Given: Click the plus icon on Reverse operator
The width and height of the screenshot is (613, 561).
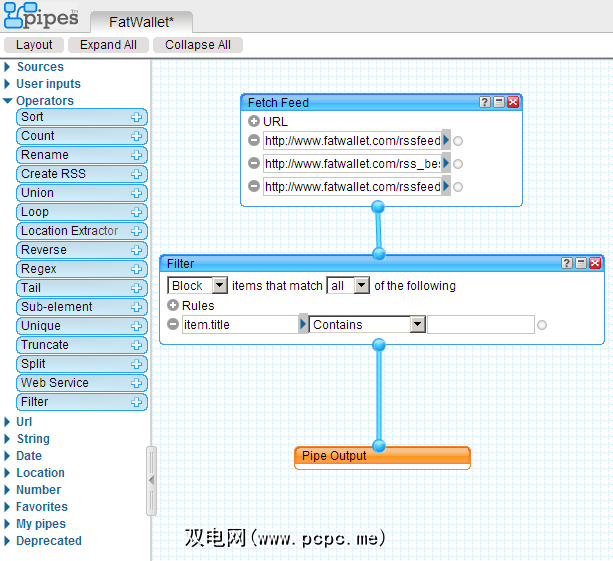Looking at the screenshot, I should 136,250.
